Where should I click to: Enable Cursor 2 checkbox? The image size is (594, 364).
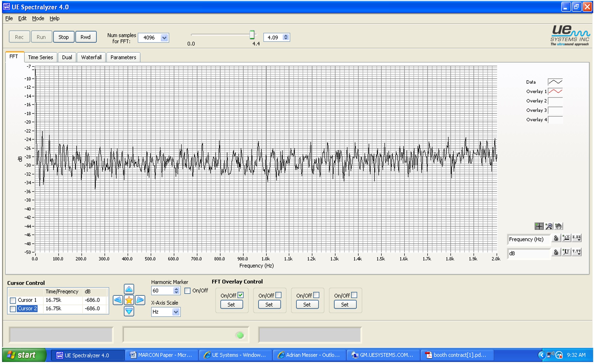coord(13,309)
